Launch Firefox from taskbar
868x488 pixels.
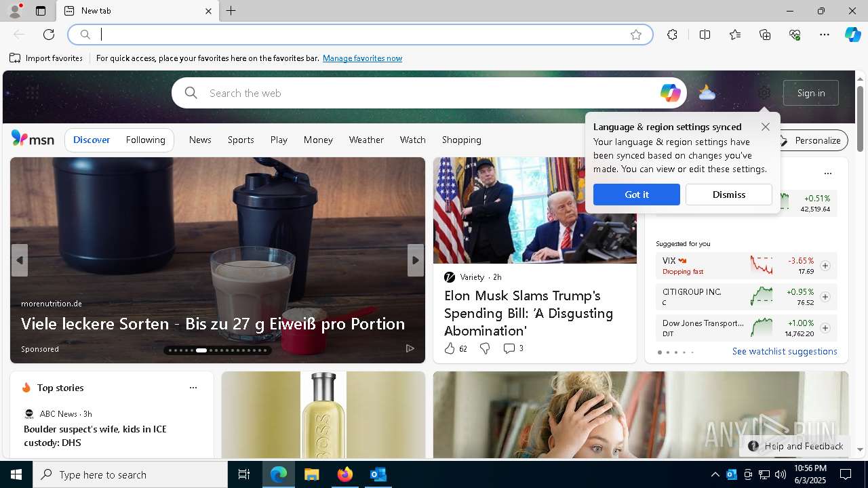coord(344,474)
